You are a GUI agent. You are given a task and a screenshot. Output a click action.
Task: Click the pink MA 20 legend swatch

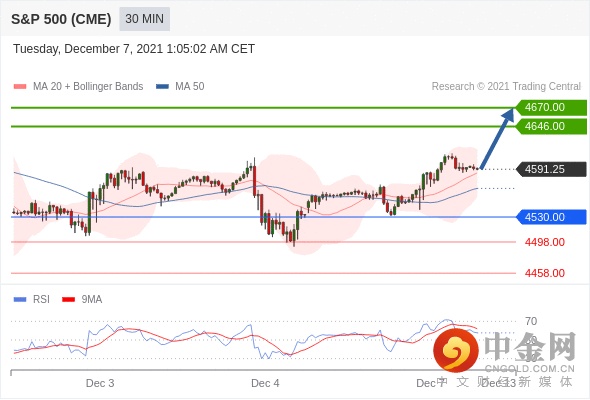tap(20, 87)
